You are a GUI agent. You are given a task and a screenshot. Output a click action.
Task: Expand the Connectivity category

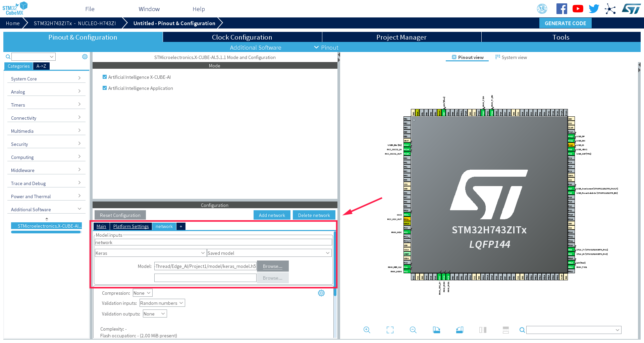click(x=46, y=118)
